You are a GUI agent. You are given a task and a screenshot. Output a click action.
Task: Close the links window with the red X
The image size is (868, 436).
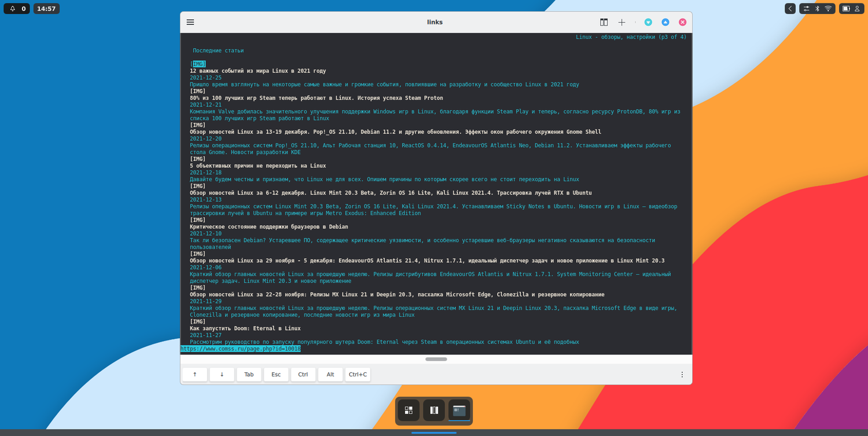click(x=683, y=22)
